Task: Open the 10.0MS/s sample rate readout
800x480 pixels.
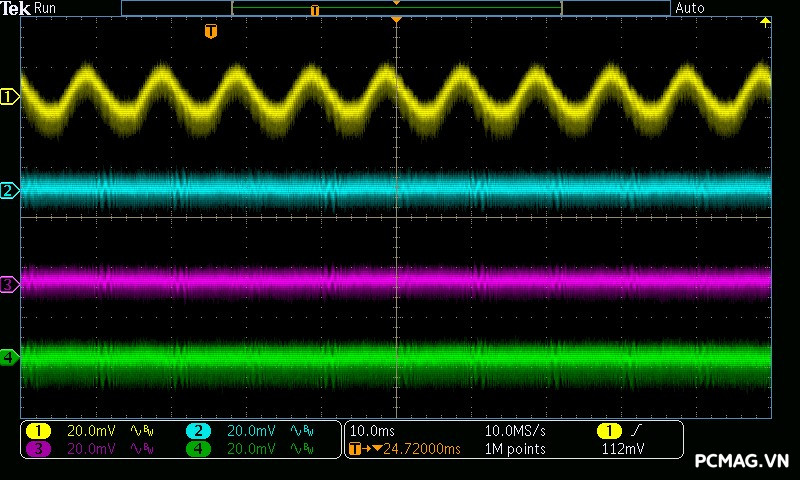Action: (x=516, y=431)
